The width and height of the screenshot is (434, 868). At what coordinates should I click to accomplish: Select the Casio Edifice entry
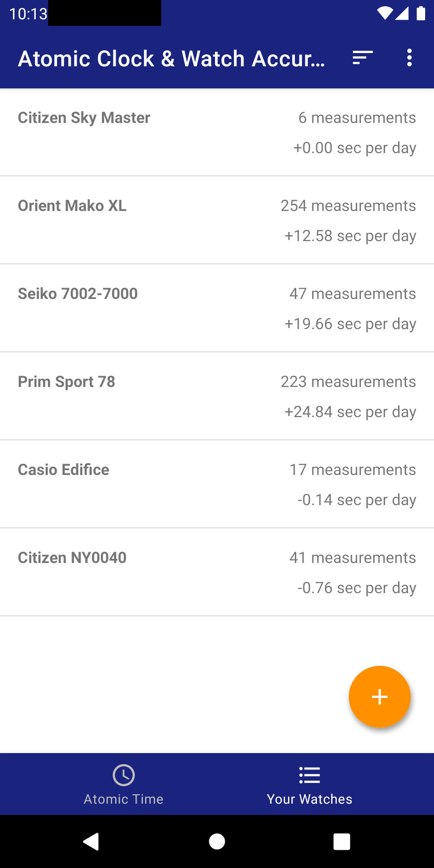pos(63,470)
